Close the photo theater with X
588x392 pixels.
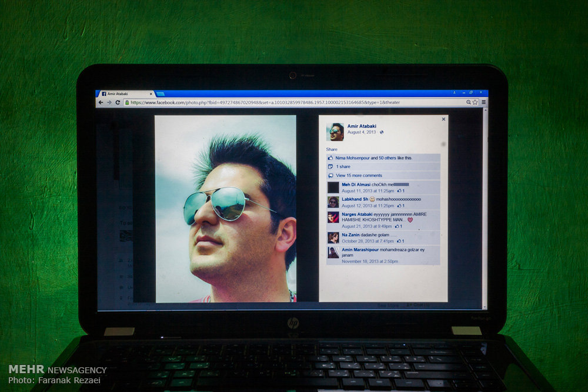point(443,119)
